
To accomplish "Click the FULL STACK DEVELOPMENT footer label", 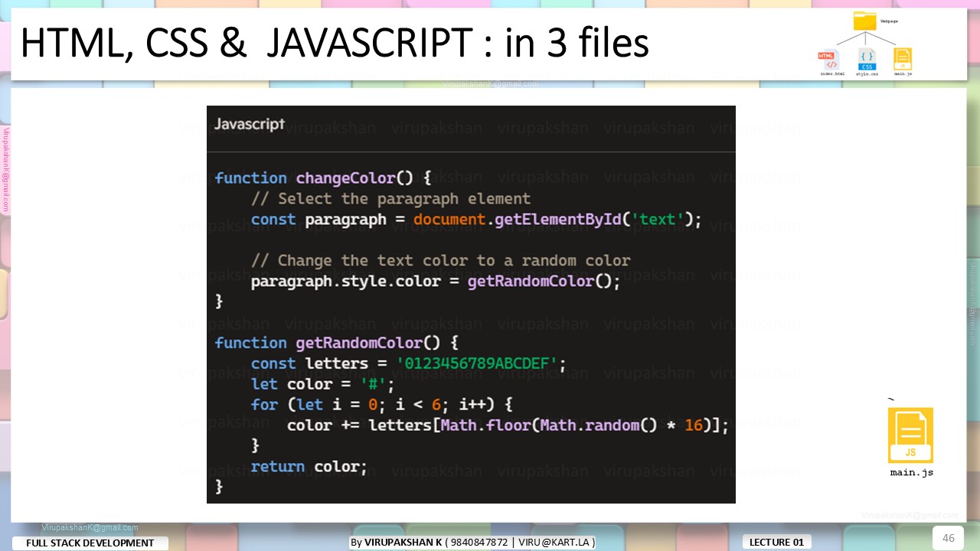I will coord(90,543).
